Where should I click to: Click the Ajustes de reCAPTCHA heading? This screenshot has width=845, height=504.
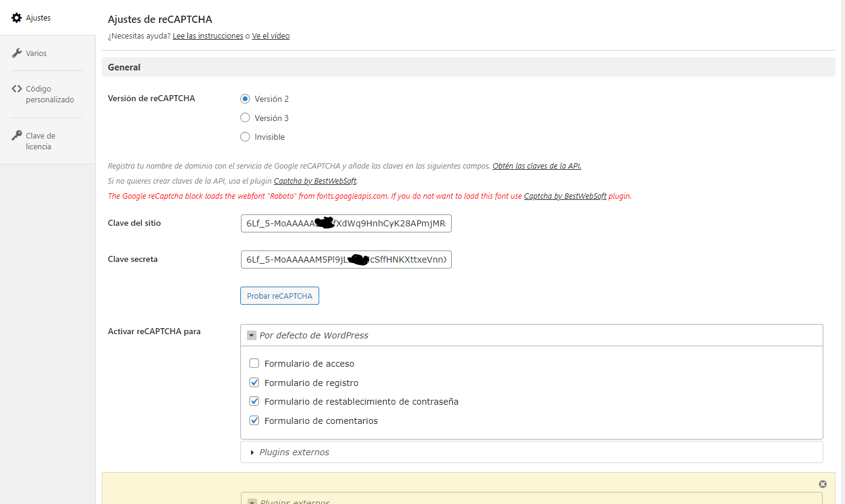point(160,19)
